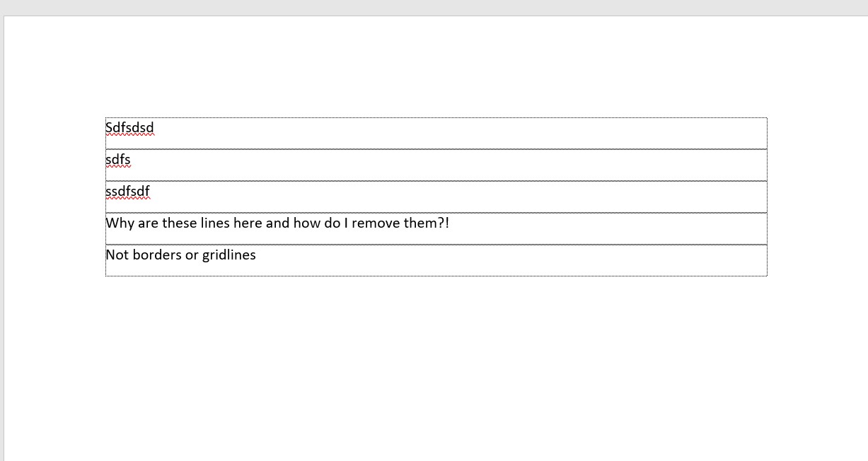This screenshot has width=868, height=461.
Task: Place cursor in the word "Sdfsdsd"
Action: click(129, 128)
